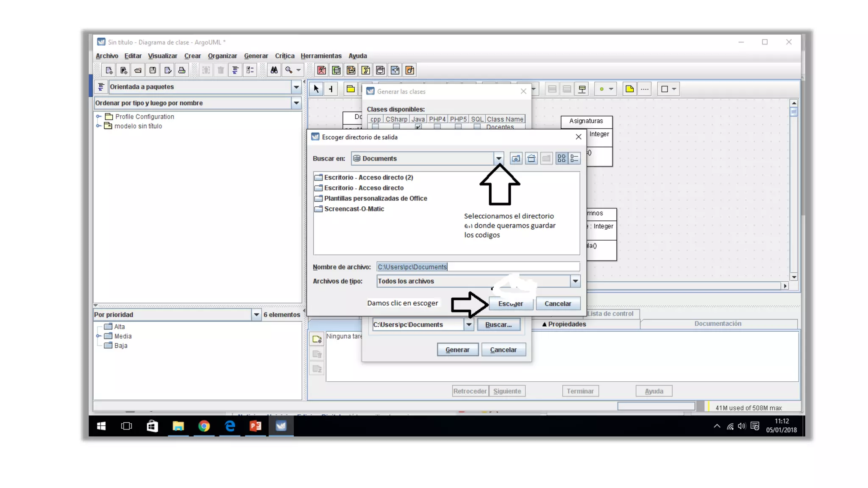Go to Home folder in file chooser
Image resolution: width=868 pixels, height=488 pixels.
coord(531,158)
